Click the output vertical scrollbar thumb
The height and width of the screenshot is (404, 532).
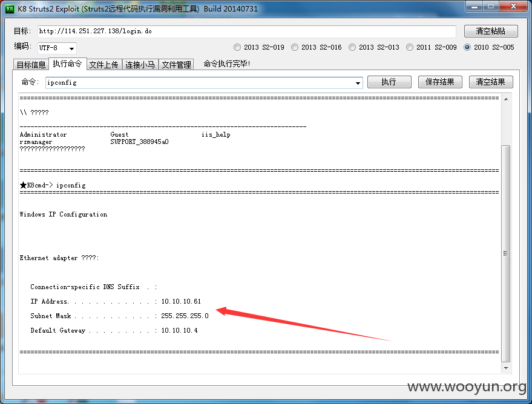click(x=506, y=253)
